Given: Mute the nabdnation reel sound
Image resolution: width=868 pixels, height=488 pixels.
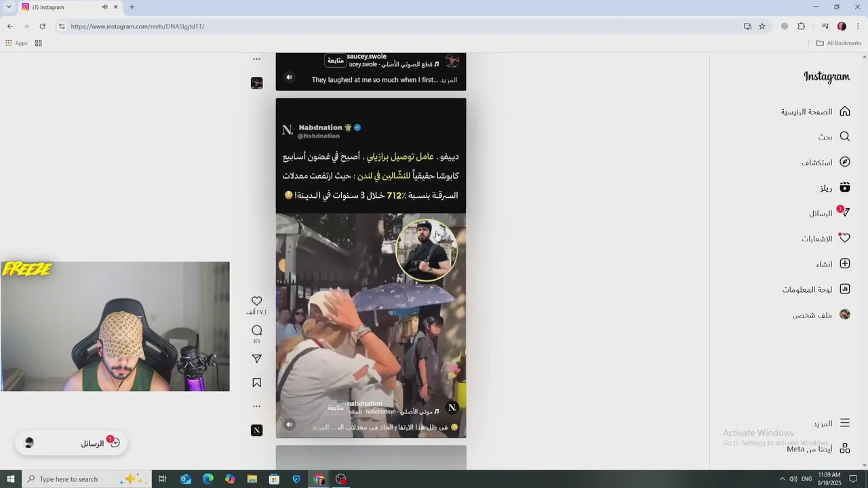Looking at the screenshot, I should click(x=289, y=424).
